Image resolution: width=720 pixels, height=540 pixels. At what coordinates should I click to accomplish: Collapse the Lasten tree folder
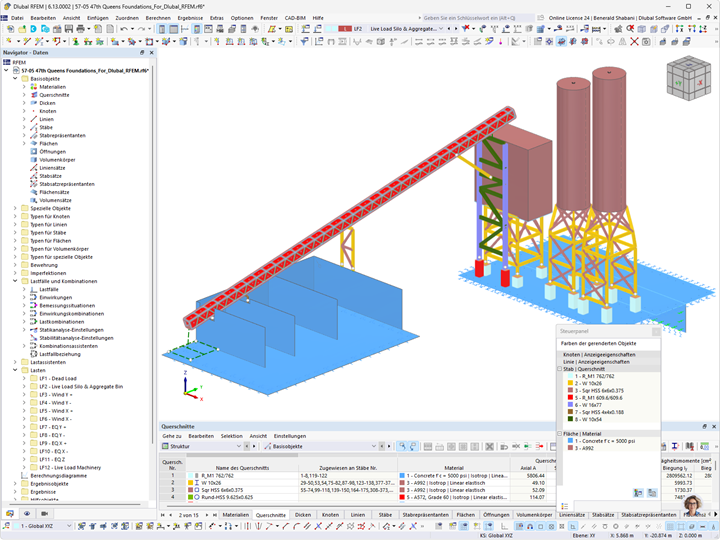15,371
